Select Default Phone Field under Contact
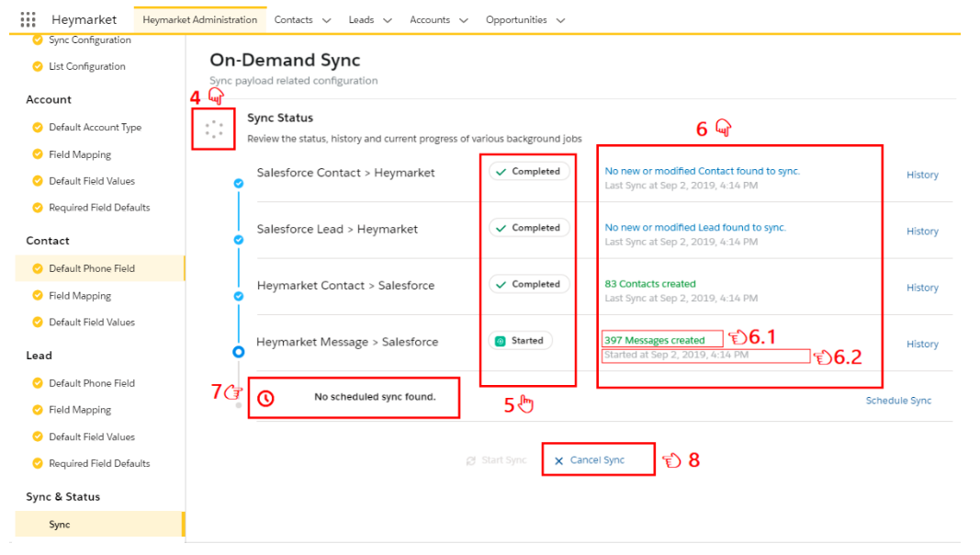 point(92,268)
